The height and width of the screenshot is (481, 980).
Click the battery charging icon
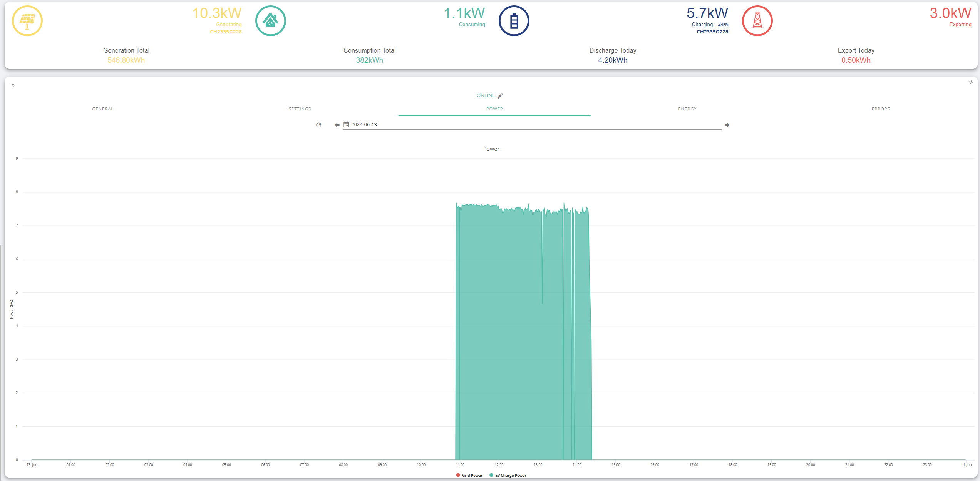coord(514,21)
